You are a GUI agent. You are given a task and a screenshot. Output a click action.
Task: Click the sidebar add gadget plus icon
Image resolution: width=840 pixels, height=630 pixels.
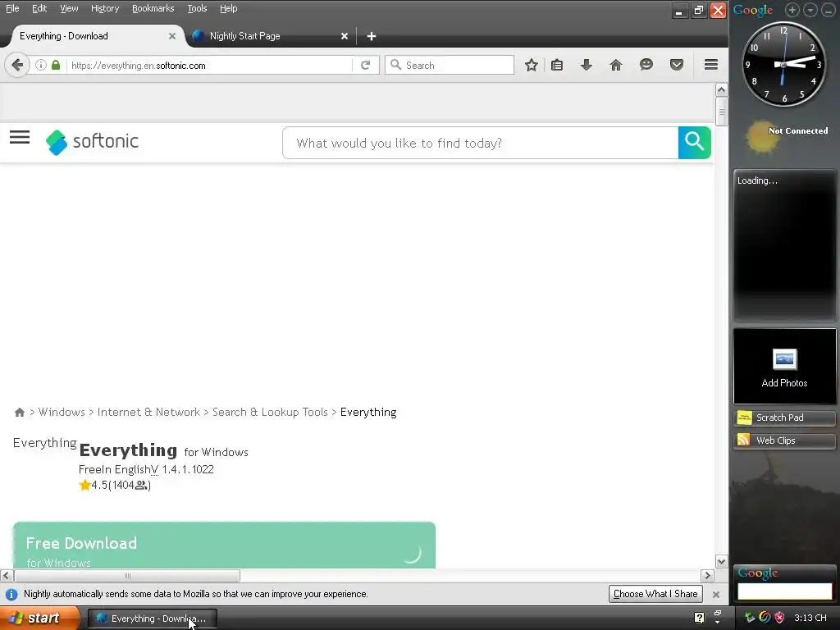click(792, 10)
